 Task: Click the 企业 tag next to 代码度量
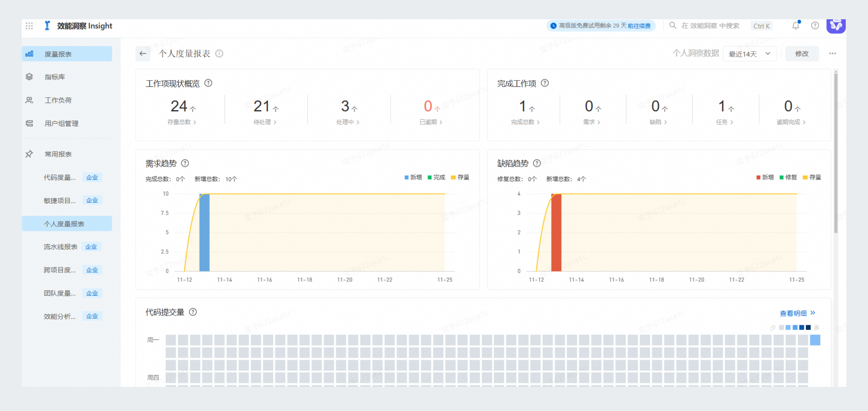coord(92,177)
